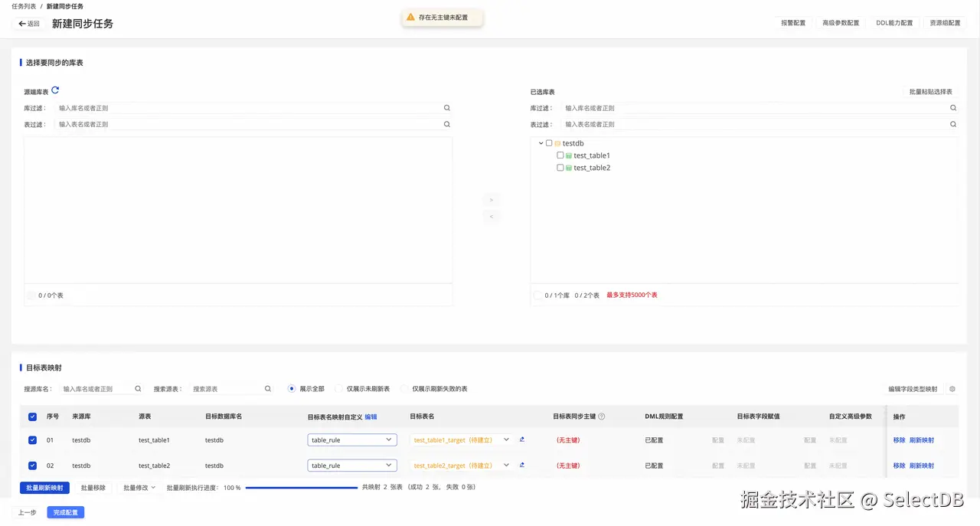980x526 pixels.
Task: Click search icon in selected 库过滤 field
Action: coord(953,108)
